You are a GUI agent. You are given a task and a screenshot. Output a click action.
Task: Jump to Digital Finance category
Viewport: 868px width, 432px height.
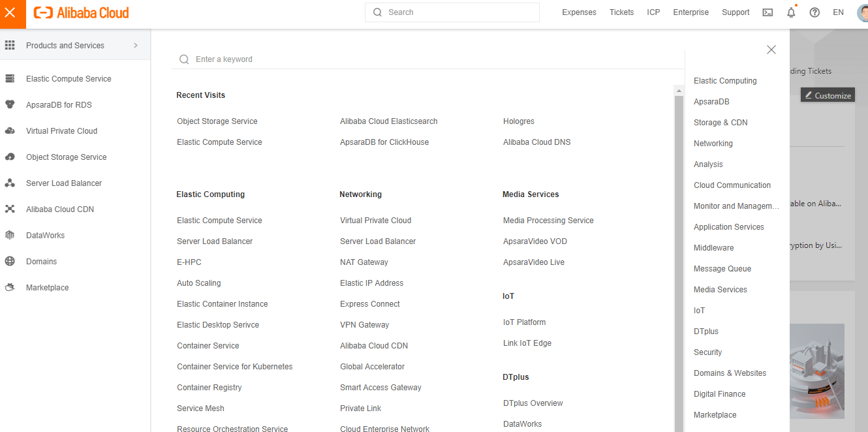[x=719, y=394]
